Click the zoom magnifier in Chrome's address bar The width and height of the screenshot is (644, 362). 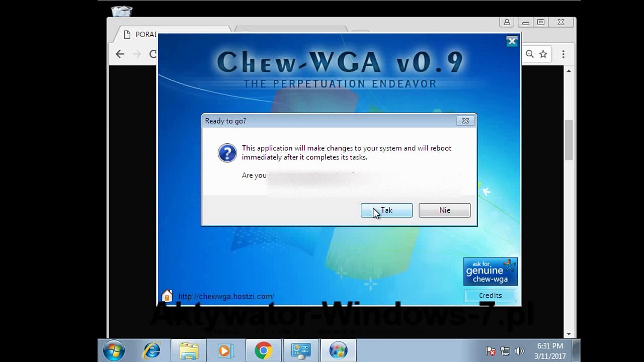click(x=530, y=54)
